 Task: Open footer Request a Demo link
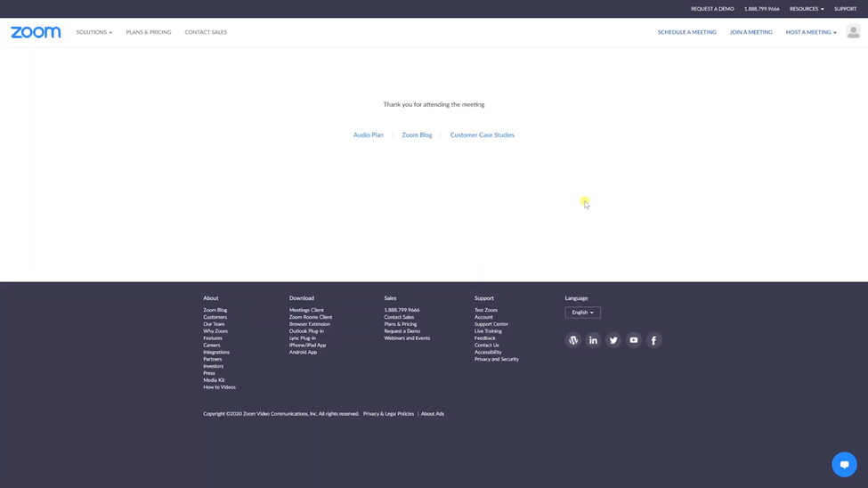pyautogui.click(x=402, y=331)
